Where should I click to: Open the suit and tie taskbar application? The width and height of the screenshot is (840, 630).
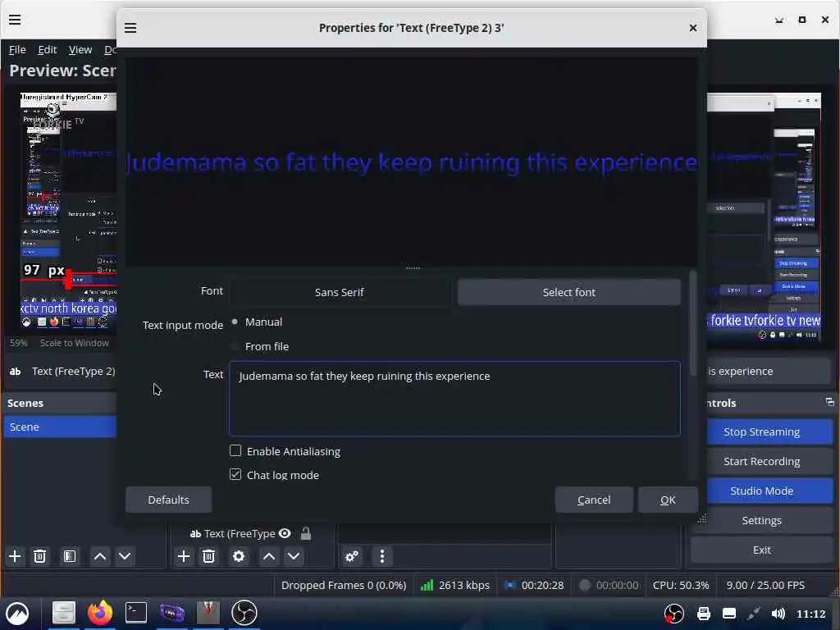(x=208, y=613)
